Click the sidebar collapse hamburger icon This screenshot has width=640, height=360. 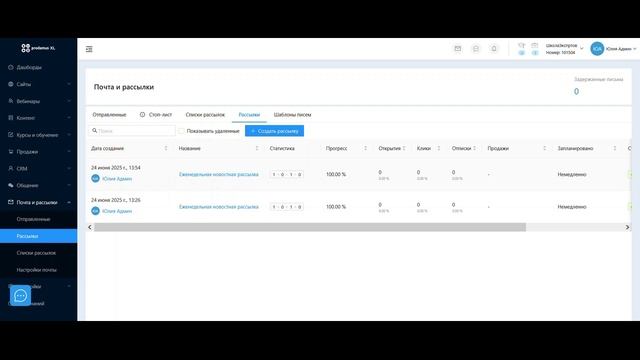(x=89, y=49)
